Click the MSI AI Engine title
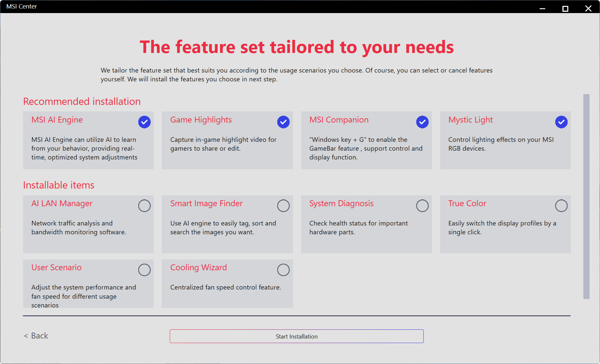This screenshot has height=364, width=600. (x=57, y=120)
